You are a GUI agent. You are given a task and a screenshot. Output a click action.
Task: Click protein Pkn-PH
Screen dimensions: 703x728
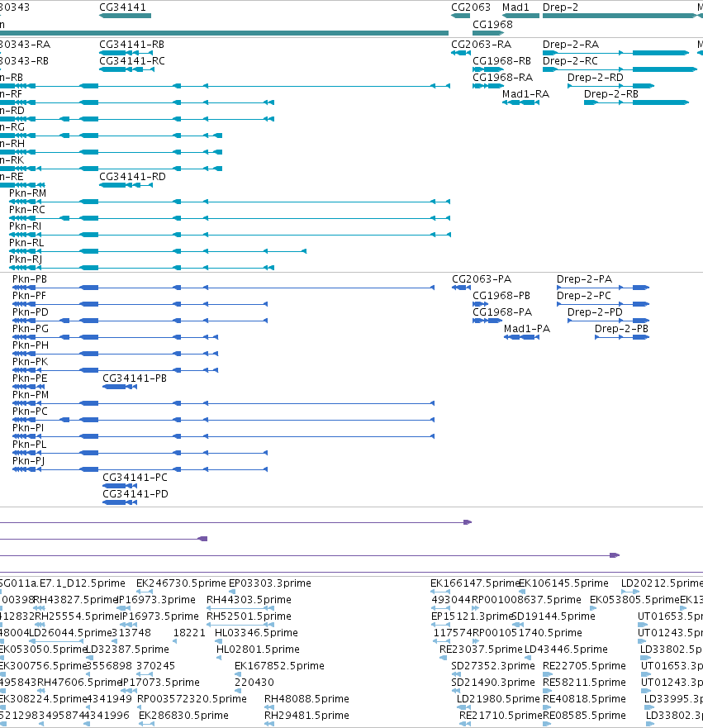click(31, 345)
